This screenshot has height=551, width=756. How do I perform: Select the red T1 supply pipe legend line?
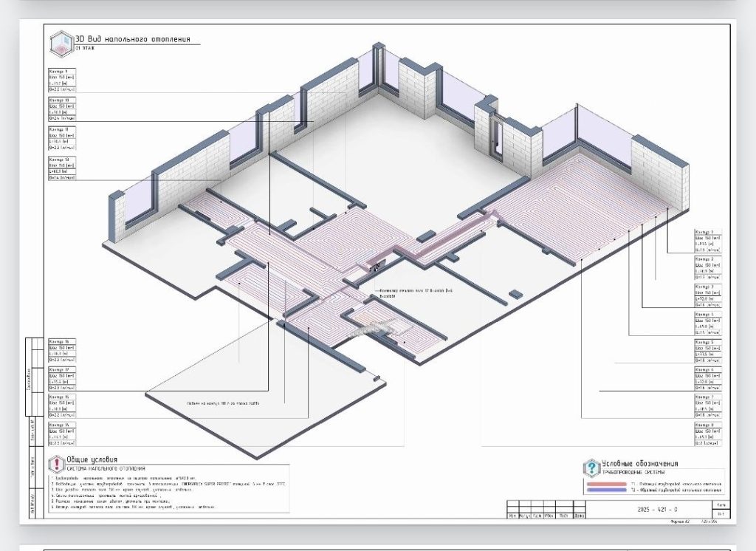(x=605, y=484)
